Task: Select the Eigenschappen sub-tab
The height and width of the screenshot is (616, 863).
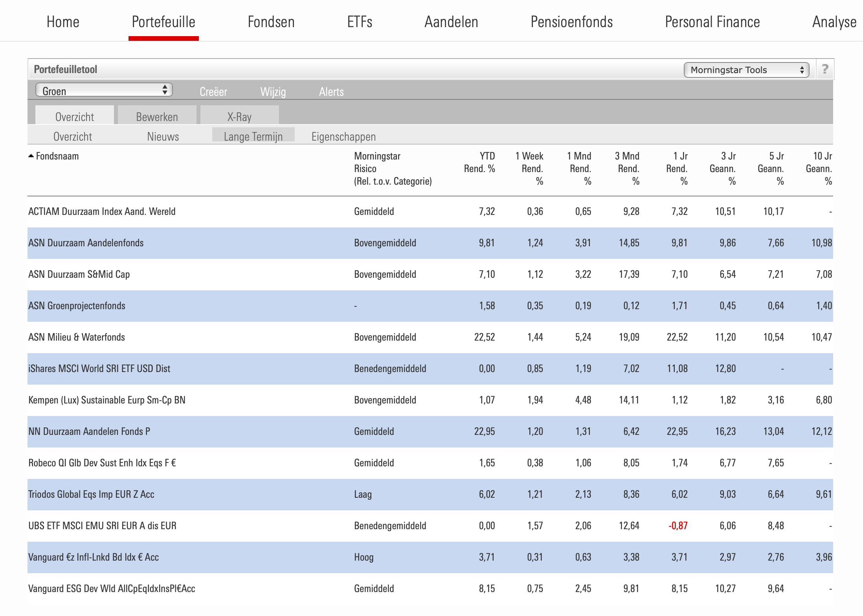Action: point(343,136)
